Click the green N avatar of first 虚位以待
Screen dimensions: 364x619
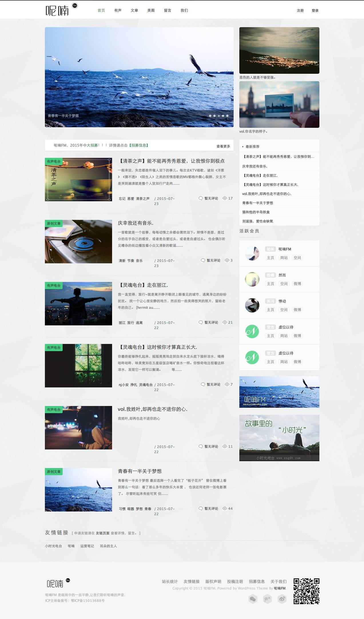pos(252,331)
